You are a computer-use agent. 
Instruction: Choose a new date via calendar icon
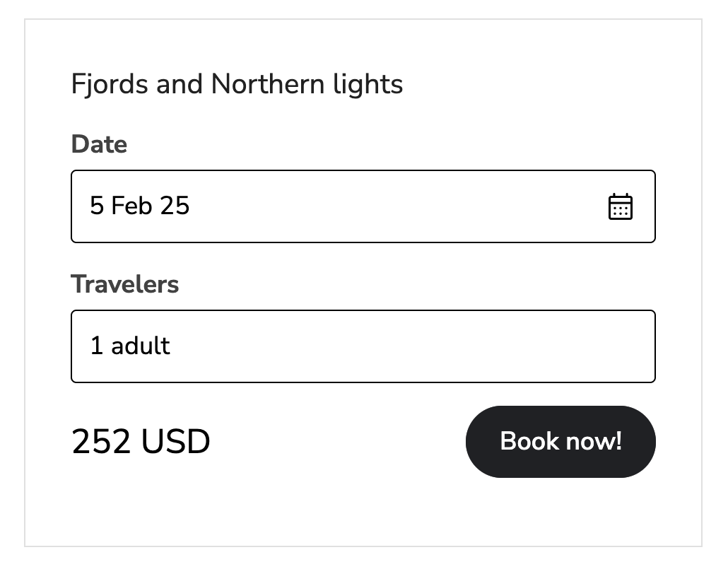621,206
